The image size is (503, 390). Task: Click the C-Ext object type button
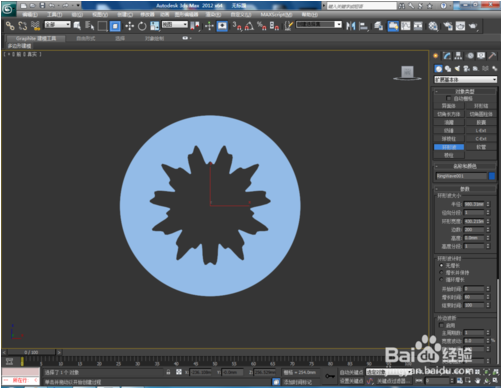coord(481,139)
